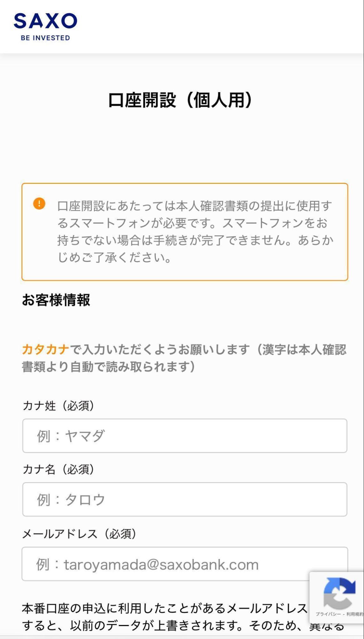Open the reCAPTCHA プライバシー link
This screenshot has width=364, height=639.
tap(328, 614)
